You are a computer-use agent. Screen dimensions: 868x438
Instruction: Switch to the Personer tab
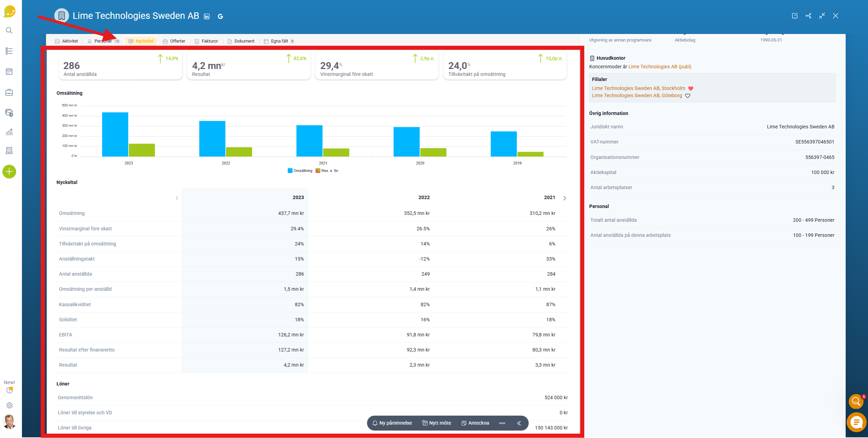(103, 41)
